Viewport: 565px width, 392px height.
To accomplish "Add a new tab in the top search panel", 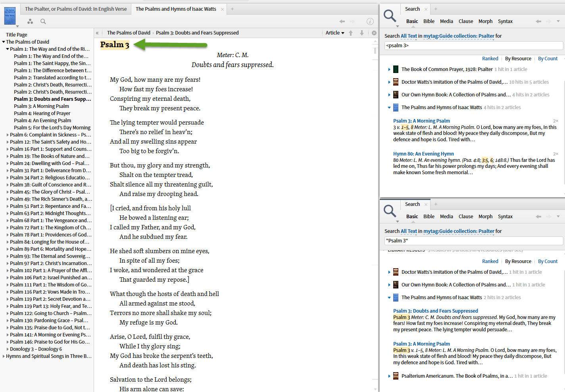I will pos(436,9).
